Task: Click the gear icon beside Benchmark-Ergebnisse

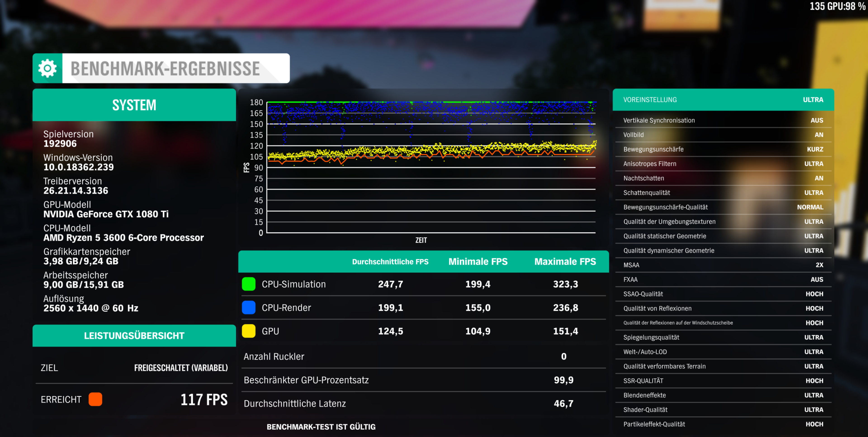Action: (47, 69)
